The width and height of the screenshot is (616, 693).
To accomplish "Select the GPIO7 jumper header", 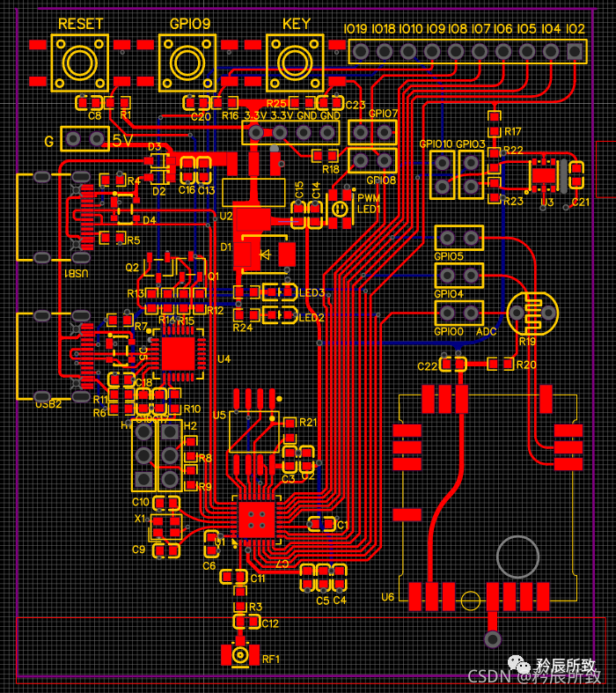I will [x=372, y=133].
